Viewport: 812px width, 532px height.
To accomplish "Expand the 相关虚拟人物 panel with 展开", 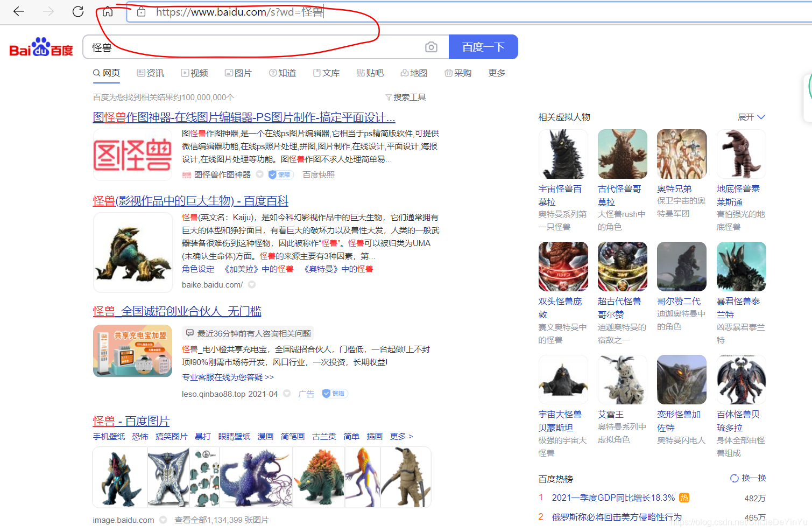I will pyautogui.click(x=751, y=117).
